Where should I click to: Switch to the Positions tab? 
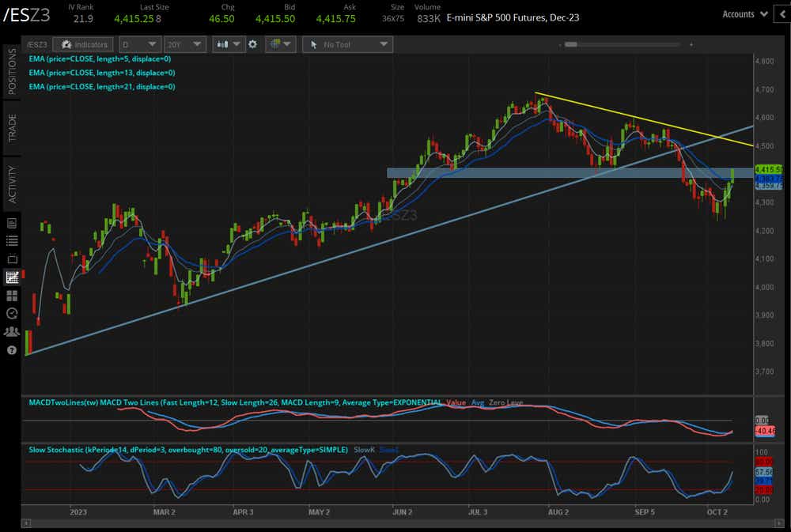point(12,72)
